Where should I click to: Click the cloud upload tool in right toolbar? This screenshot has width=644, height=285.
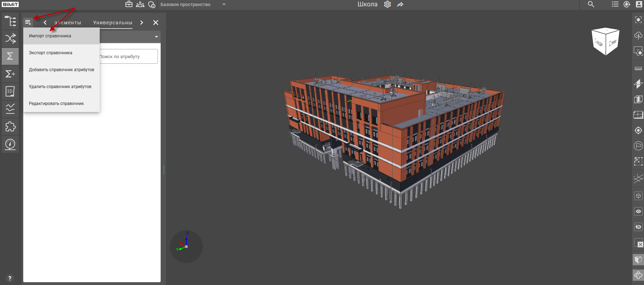point(638,36)
